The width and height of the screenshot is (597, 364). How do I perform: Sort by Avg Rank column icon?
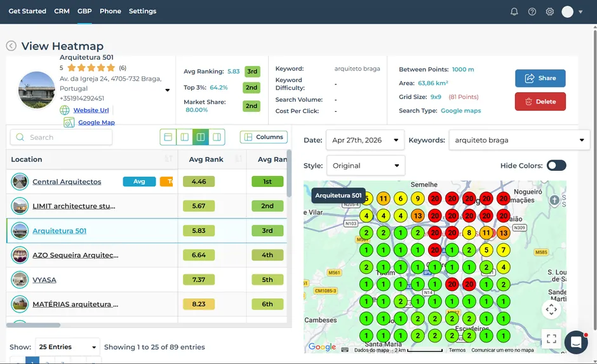pos(239,159)
